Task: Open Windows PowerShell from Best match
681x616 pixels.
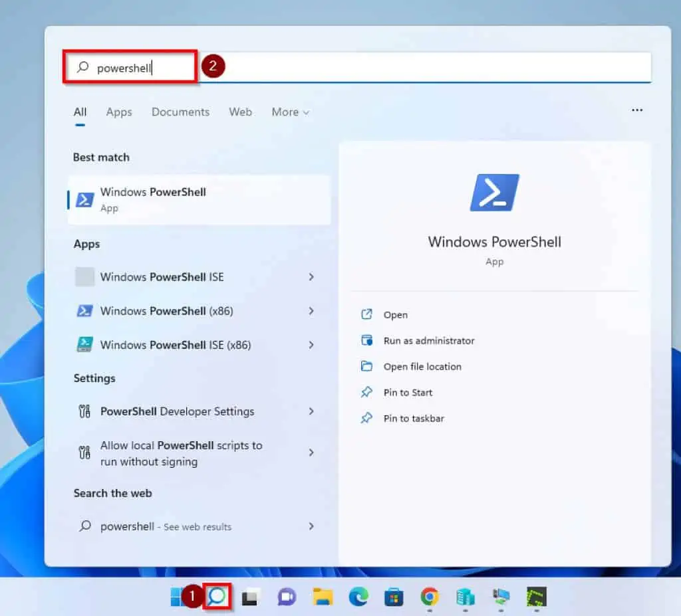Action: coord(153,199)
